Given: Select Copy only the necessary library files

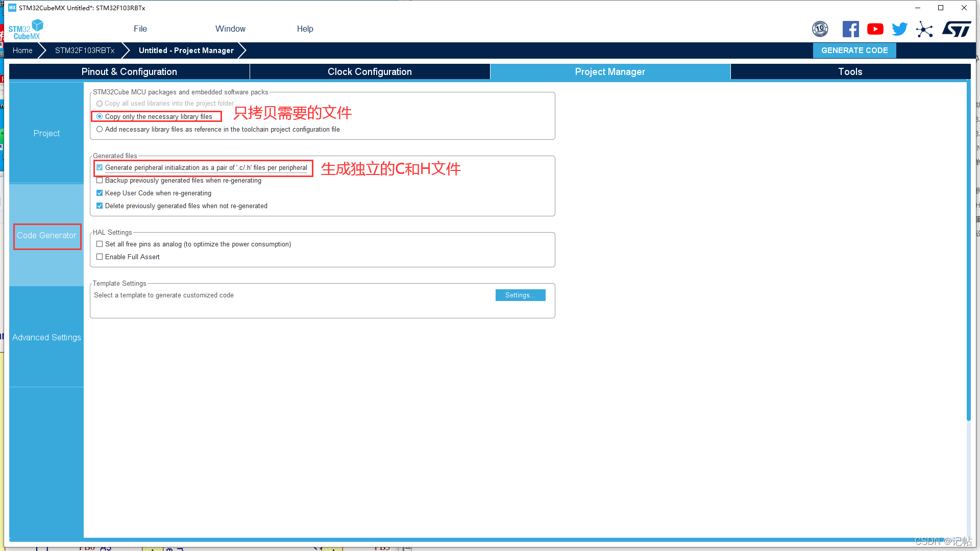Looking at the screenshot, I should [x=100, y=116].
